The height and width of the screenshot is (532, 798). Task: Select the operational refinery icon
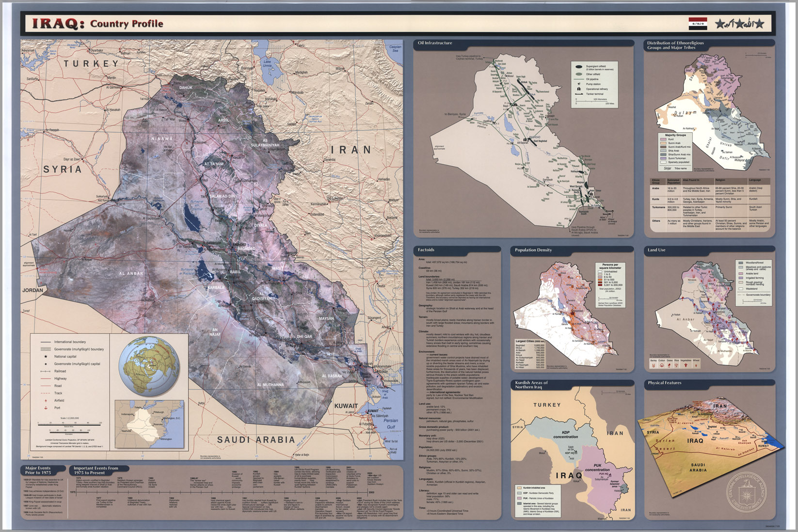coord(579,89)
